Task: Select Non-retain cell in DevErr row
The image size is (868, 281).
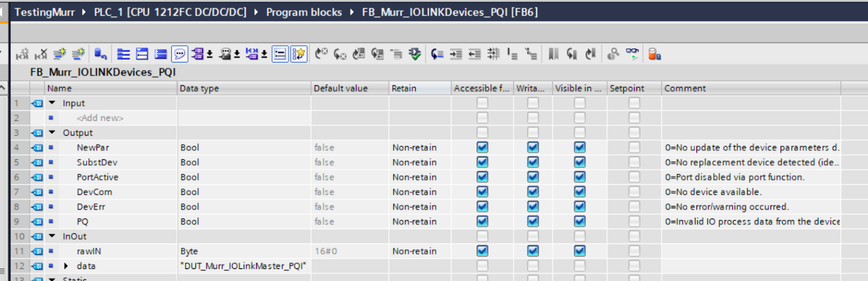Action: [x=414, y=206]
